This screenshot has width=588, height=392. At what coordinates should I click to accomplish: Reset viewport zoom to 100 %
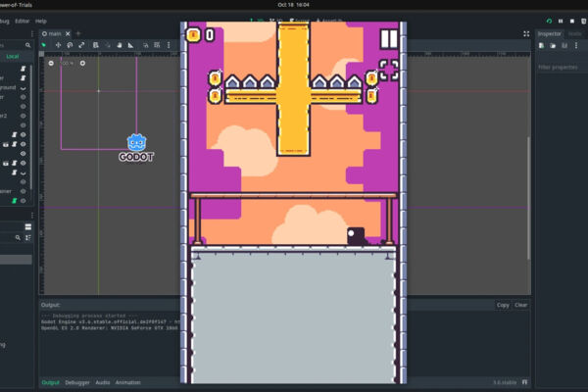pyautogui.click(x=67, y=63)
